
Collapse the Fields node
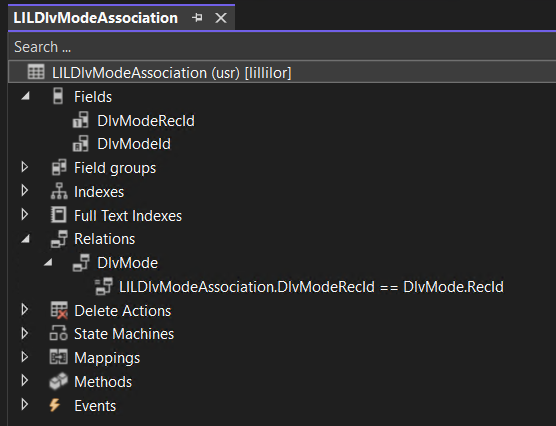(25, 96)
